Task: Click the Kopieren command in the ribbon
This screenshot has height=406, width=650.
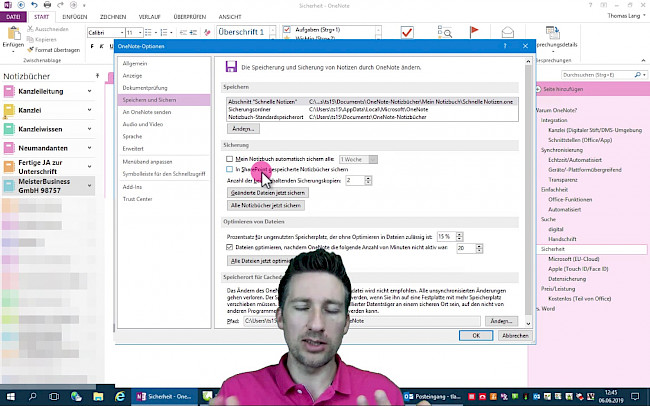Action: pos(41,39)
